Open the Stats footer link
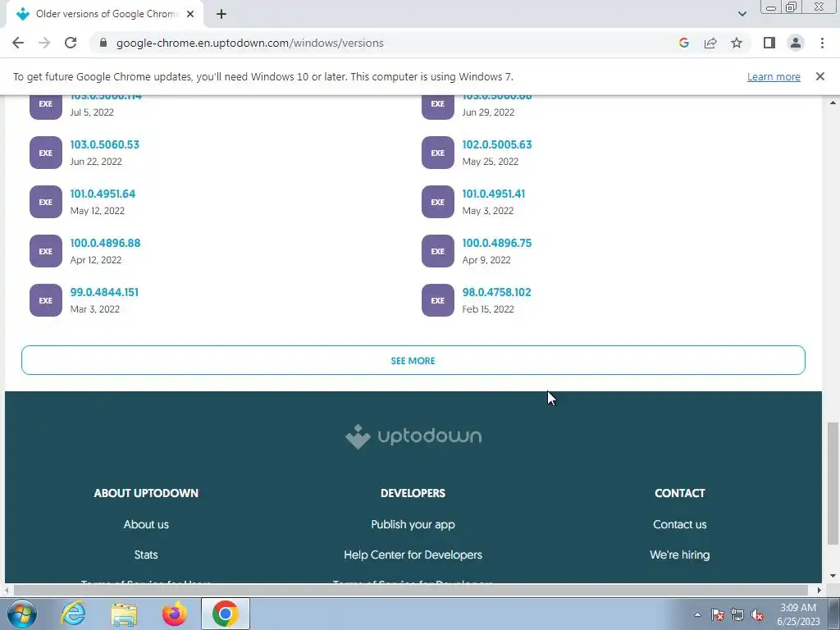840x630 pixels. [x=146, y=555]
